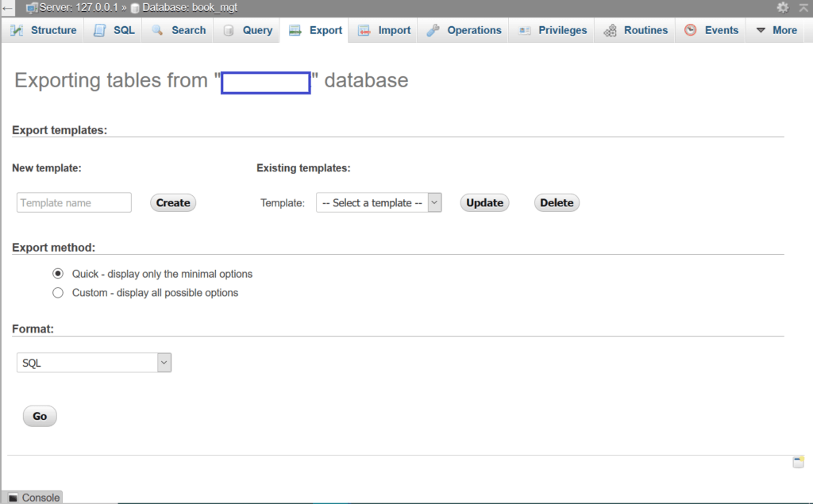Select the Quick export method radio button
This screenshot has height=504, width=813.
[58, 273]
